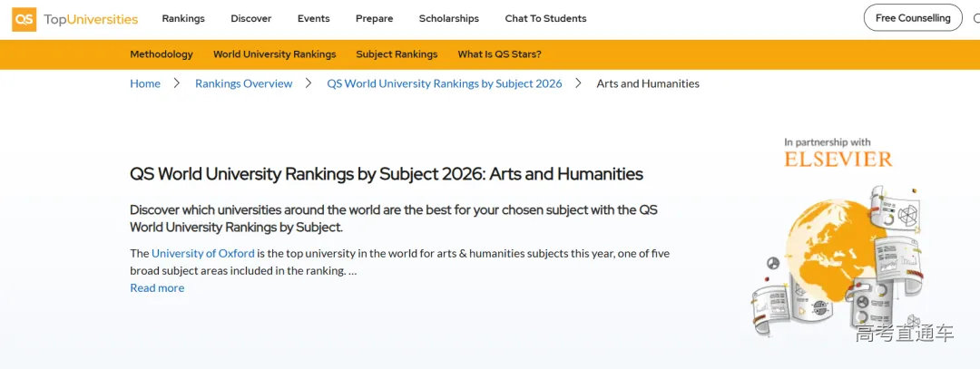Open the Events menu
The width and height of the screenshot is (980, 369).
coord(314,19)
